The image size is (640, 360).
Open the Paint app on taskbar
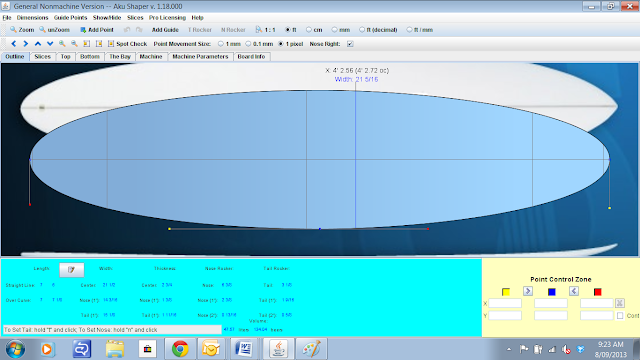pos(311,349)
